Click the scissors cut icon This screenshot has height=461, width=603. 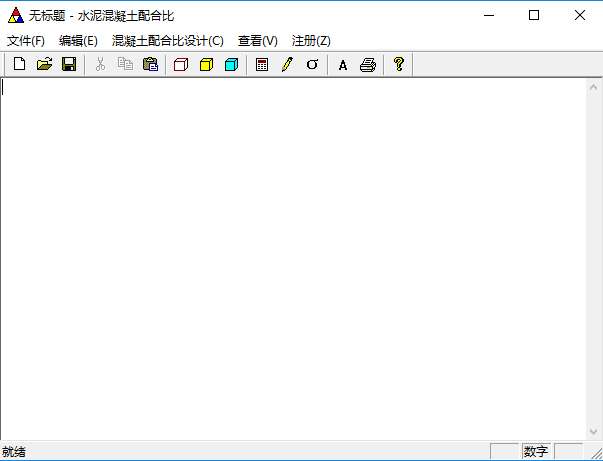tap(100, 64)
